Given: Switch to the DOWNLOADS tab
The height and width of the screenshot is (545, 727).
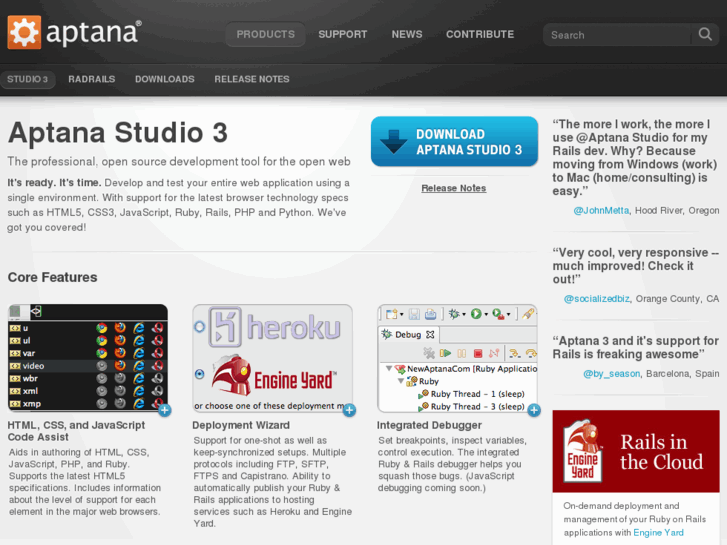Looking at the screenshot, I should coord(165,79).
